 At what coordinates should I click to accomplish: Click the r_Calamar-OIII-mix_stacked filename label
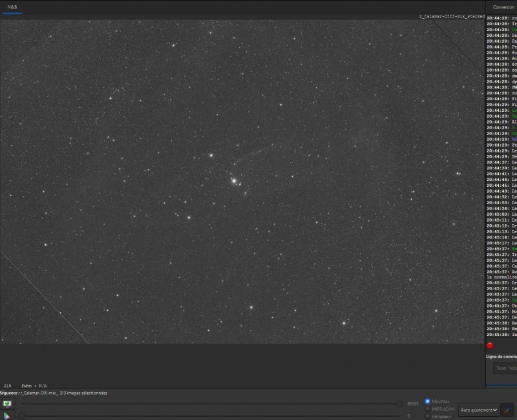(x=452, y=16)
